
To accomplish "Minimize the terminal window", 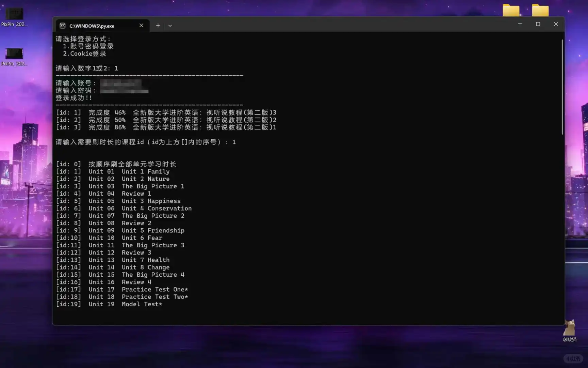I will point(520,24).
